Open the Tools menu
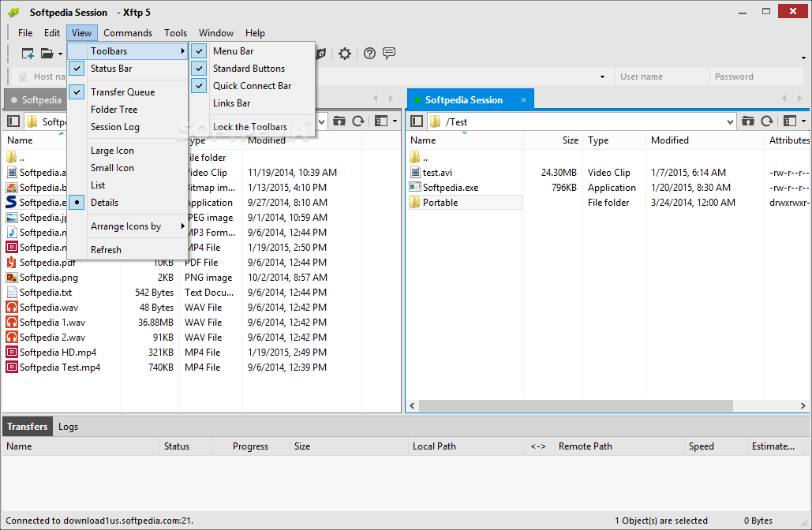 pos(175,32)
